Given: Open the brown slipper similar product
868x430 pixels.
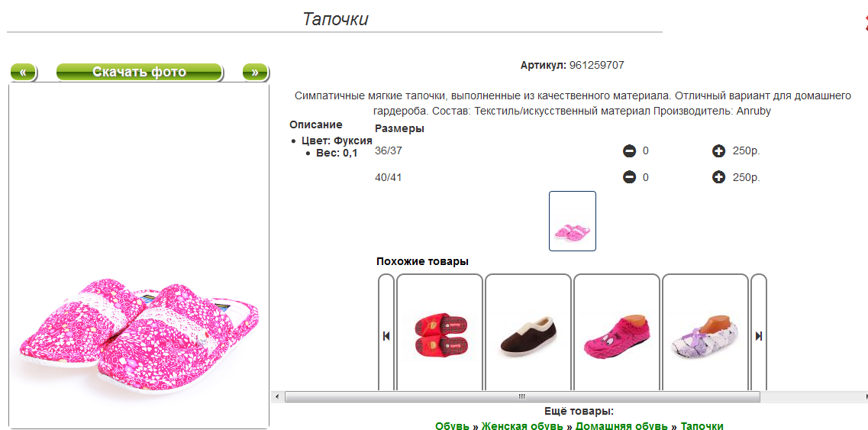Looking at the screenshot, I should pyautogui.click(x=528, y=335).
